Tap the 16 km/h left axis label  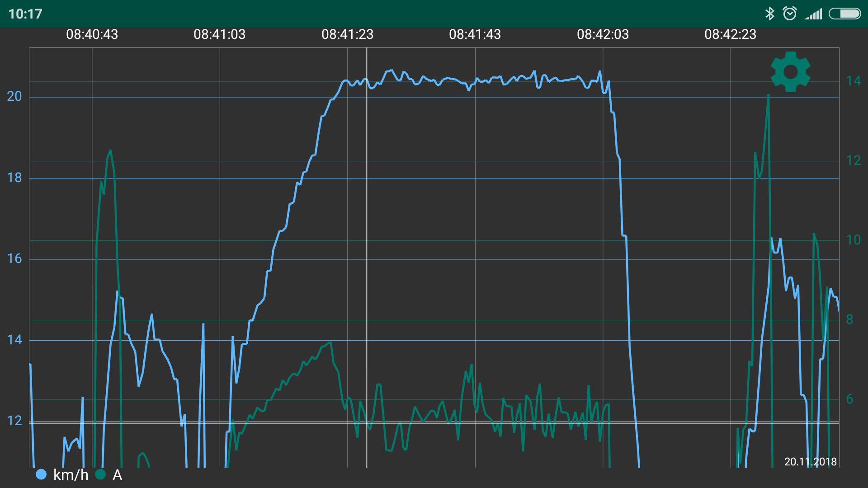[14, 258]
